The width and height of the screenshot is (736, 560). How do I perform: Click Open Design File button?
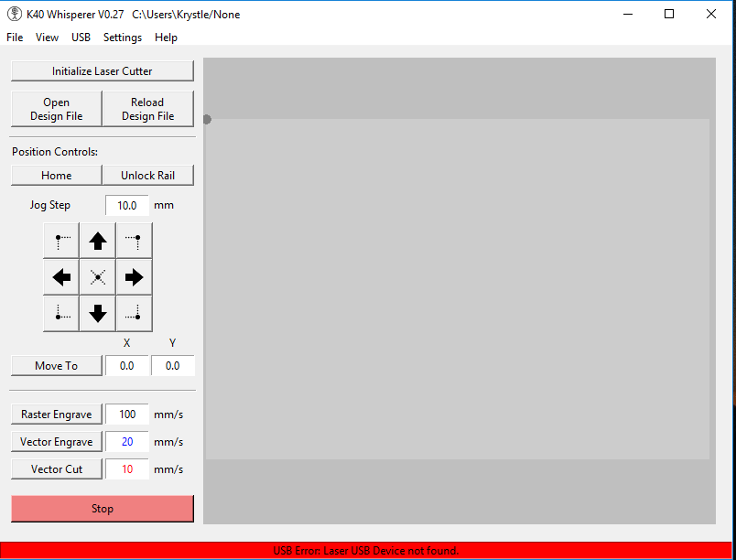coord(57,109)
